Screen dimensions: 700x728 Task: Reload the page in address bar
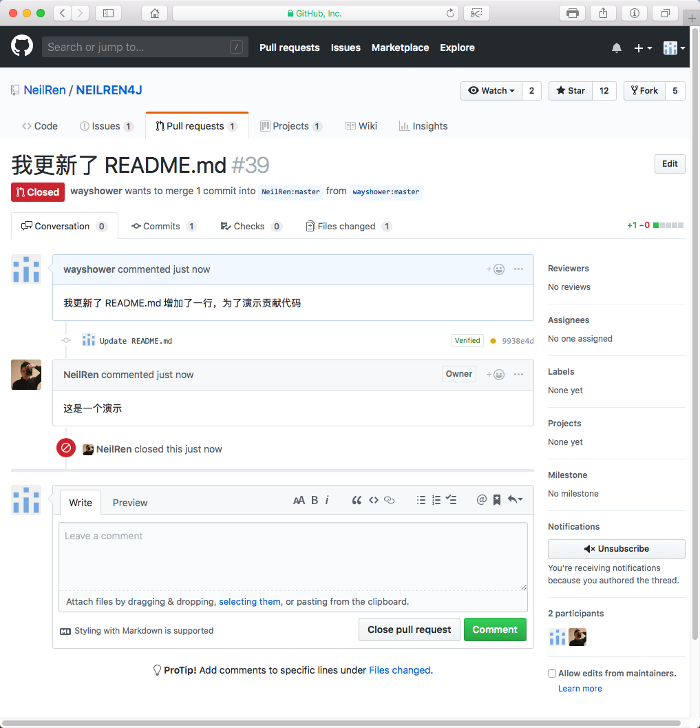coord(450,13)
